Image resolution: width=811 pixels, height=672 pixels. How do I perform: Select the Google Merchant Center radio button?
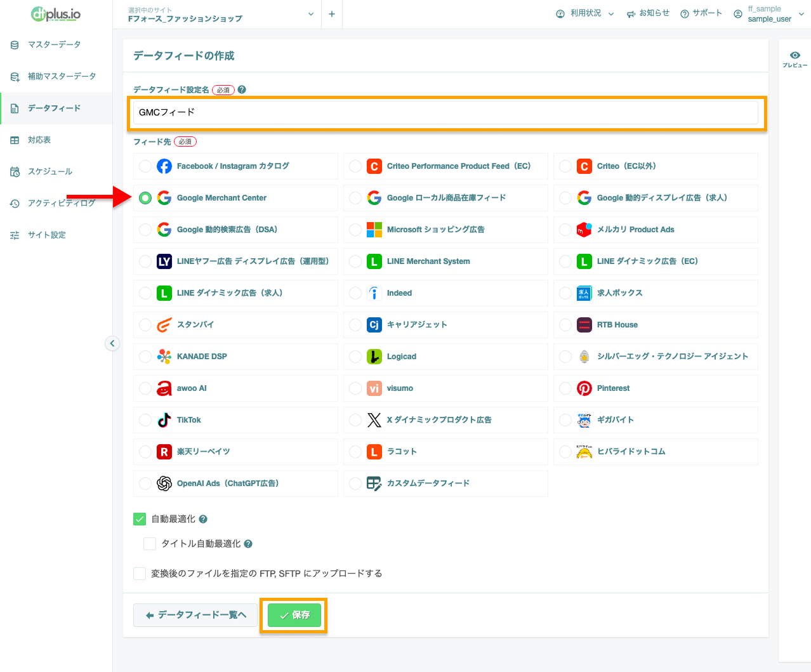pyautogui.click(x=145, y=198)
